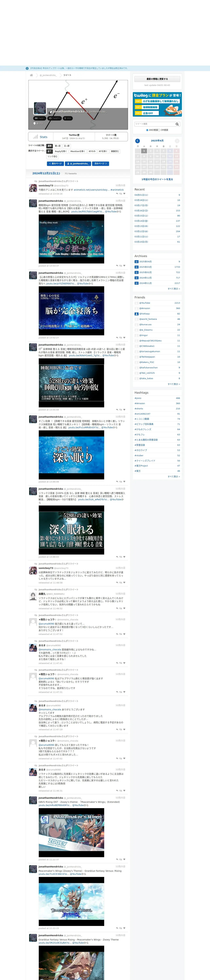Like the tweet posted at 13:52:27
210x980 pixels.
(x=124, y=338)
